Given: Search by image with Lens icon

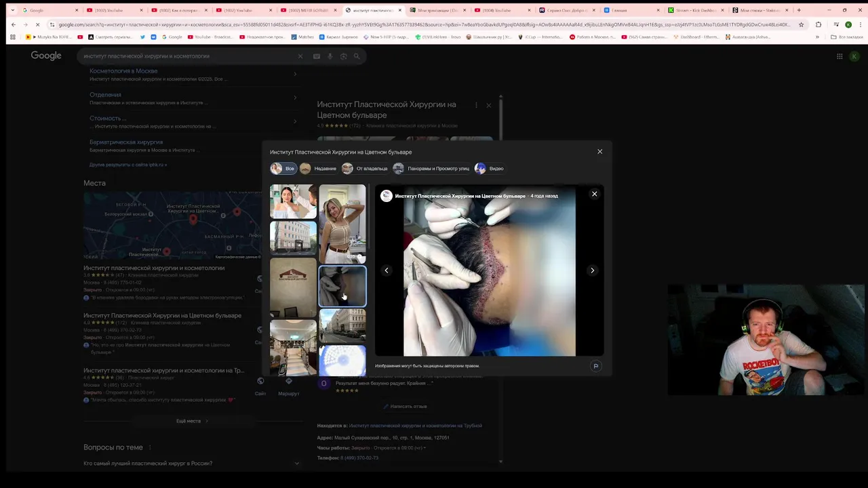Looking at the screenshot, I should pos(344,56).
